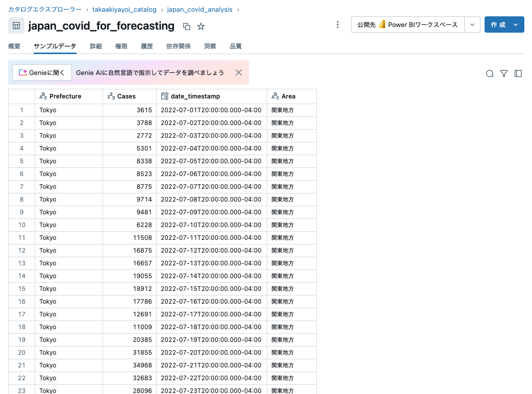Viewport: 532px width, 394px height.
Task: Dismiss the Genie AI banner
Action: point(238,72)
